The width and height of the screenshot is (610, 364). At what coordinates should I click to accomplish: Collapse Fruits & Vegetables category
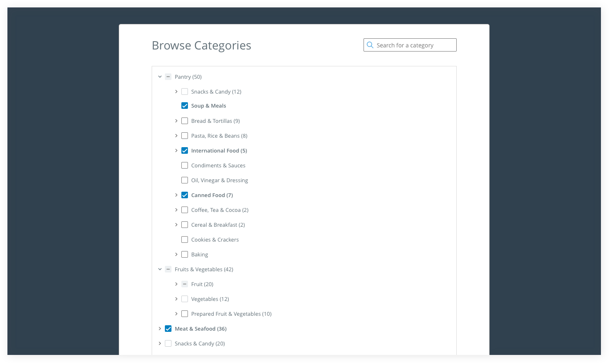pos(160,269)
